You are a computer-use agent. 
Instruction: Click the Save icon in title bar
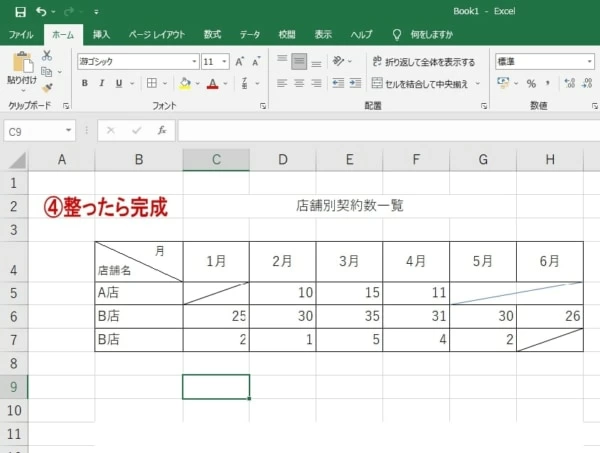(x=20, y=12)
